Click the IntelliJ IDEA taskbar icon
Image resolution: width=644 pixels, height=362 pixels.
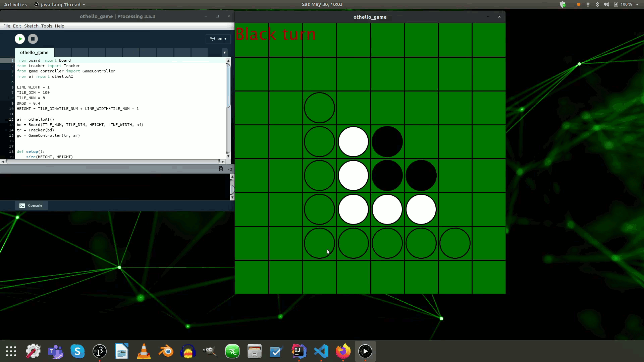coord(299,351)
